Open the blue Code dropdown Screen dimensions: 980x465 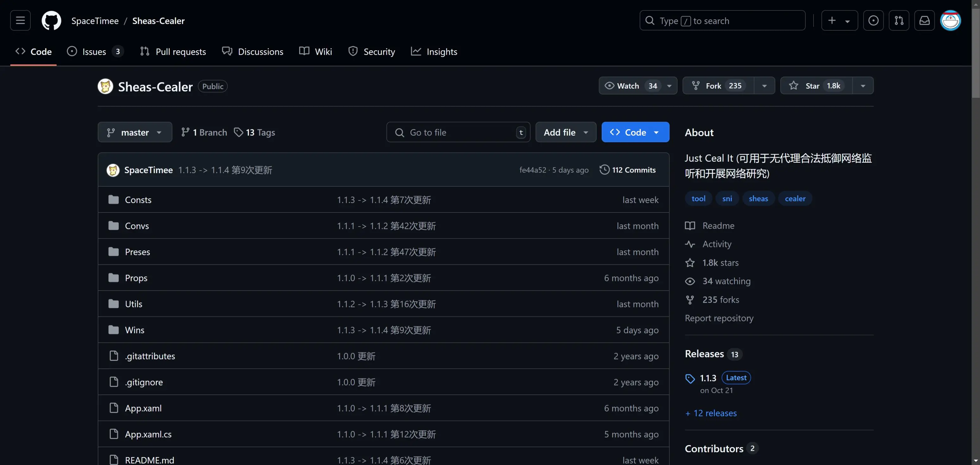pyautogui.click(x=635, y=132)
